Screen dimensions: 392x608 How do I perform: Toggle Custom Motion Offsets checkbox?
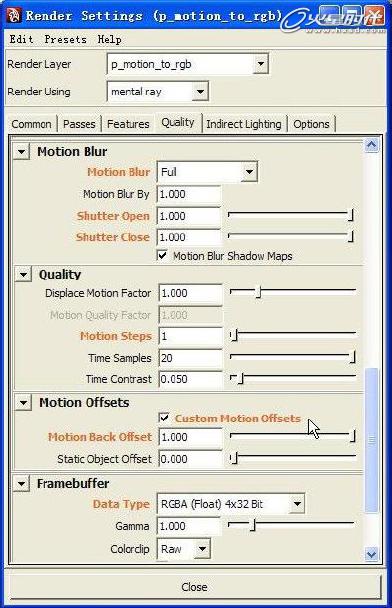(164, 418)
